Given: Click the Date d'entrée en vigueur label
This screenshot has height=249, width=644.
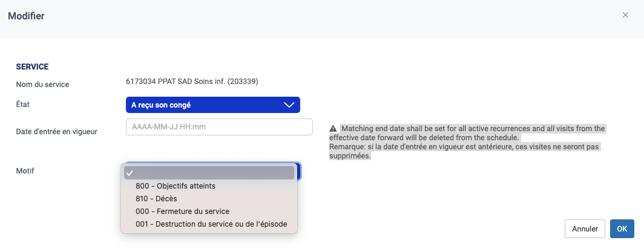Looking at the screenshot, I should point(57,132).
